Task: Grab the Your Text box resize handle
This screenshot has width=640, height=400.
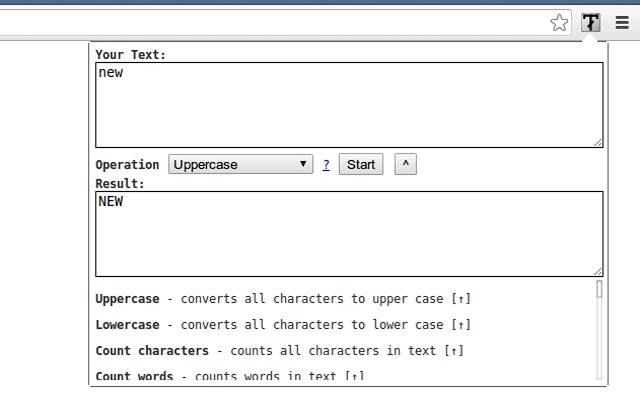Action: click(x=598, y=142)
